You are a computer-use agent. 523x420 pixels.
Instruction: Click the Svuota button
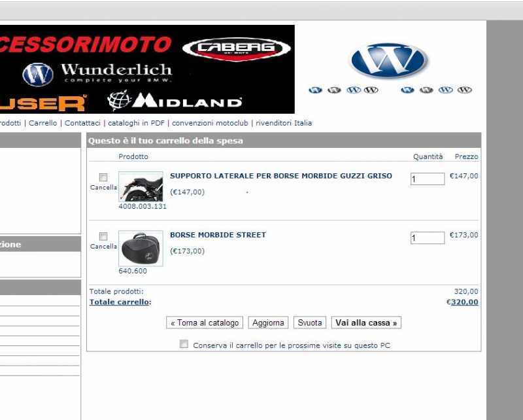click(310, 323)
